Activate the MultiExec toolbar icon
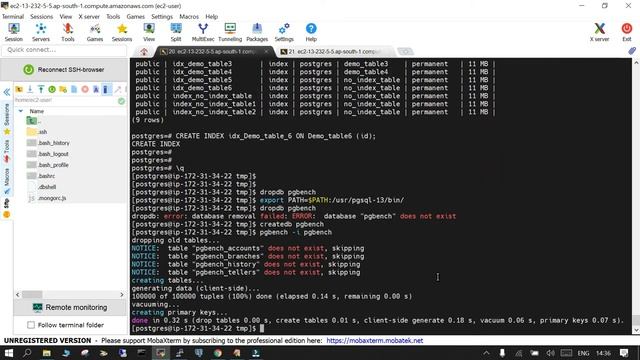Screen dimensions: 640x360 (203, 32)
